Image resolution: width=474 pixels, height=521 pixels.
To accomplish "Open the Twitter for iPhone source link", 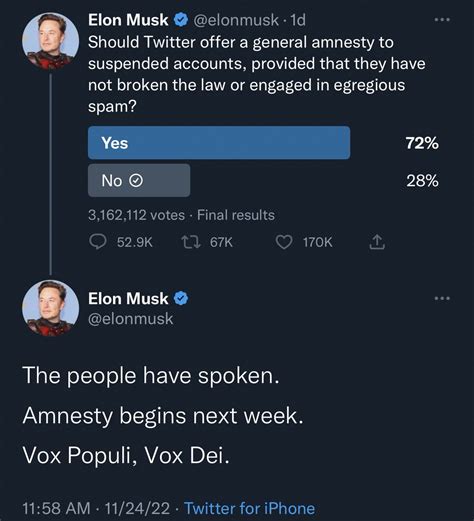I will pyautogui.click(x=250, y=508).
